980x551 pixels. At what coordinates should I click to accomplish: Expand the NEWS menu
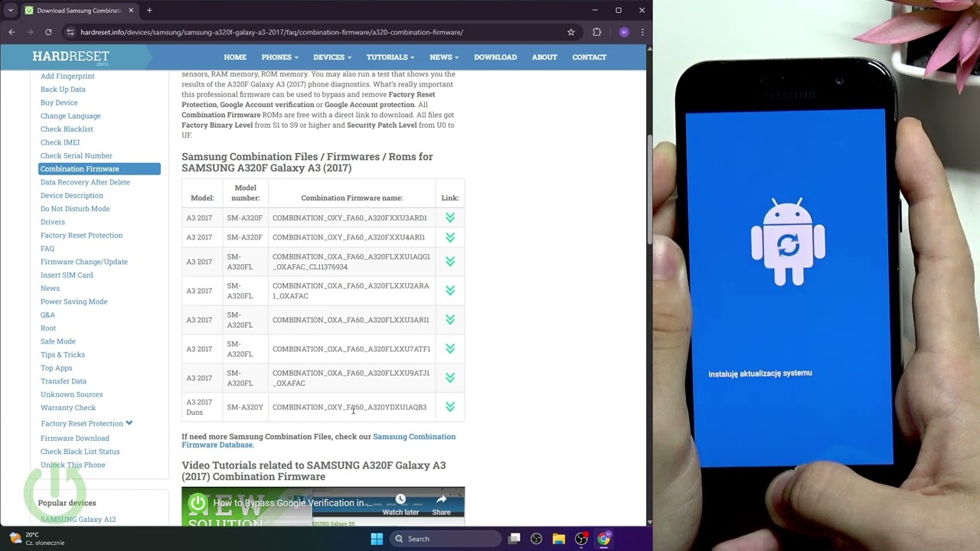[x=444, y=57]
